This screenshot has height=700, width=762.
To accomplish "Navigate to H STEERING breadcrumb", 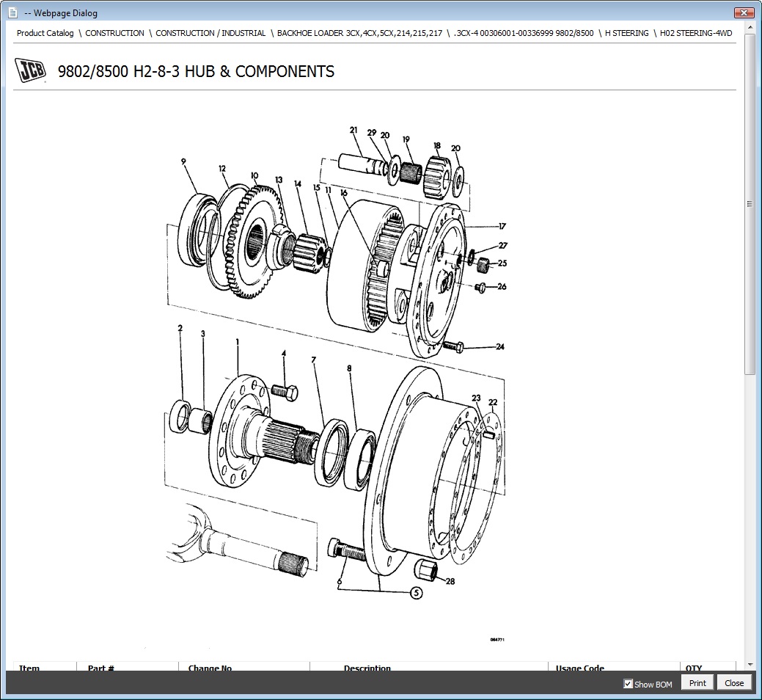I will [626, 33].
